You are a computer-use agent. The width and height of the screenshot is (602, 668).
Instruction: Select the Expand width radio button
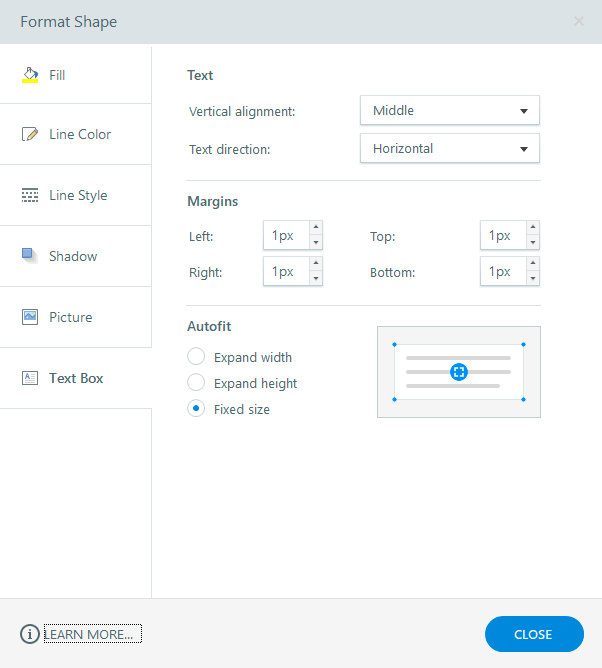coord(196,357)
